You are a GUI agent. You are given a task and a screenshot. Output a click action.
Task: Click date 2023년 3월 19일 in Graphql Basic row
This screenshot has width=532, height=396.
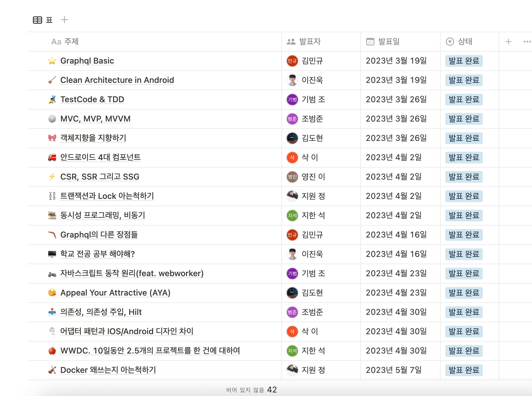(x=396, y=61)
